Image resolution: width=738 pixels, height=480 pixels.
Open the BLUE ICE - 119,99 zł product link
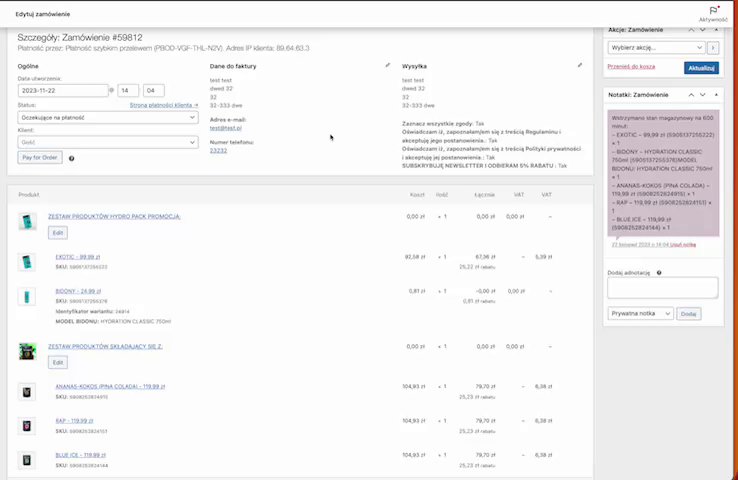[x=80, y=455]
